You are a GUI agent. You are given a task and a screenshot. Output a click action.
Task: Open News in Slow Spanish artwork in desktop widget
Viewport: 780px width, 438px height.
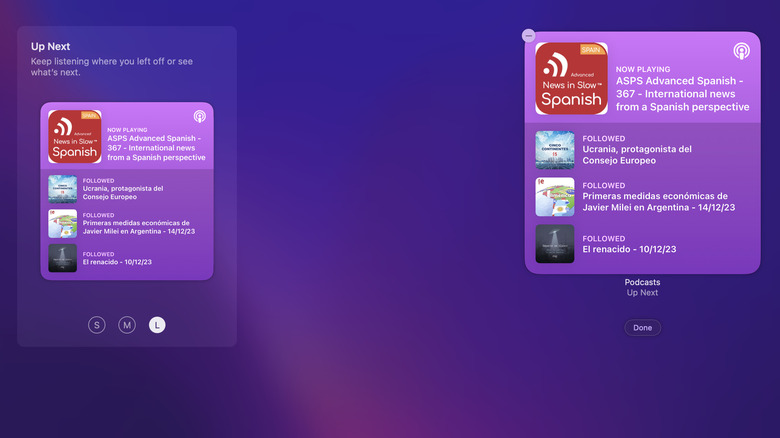tap(572, 79)
